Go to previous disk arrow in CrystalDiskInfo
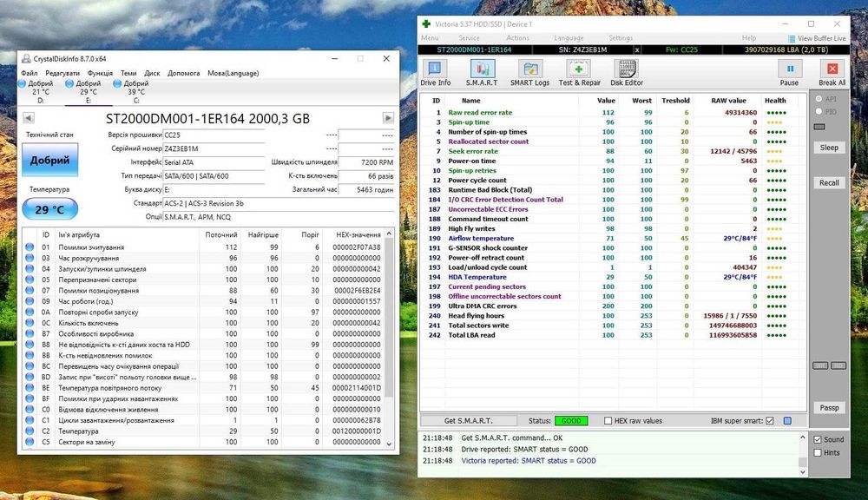This screenshot has height=500, width=868. tap(29, 117)
